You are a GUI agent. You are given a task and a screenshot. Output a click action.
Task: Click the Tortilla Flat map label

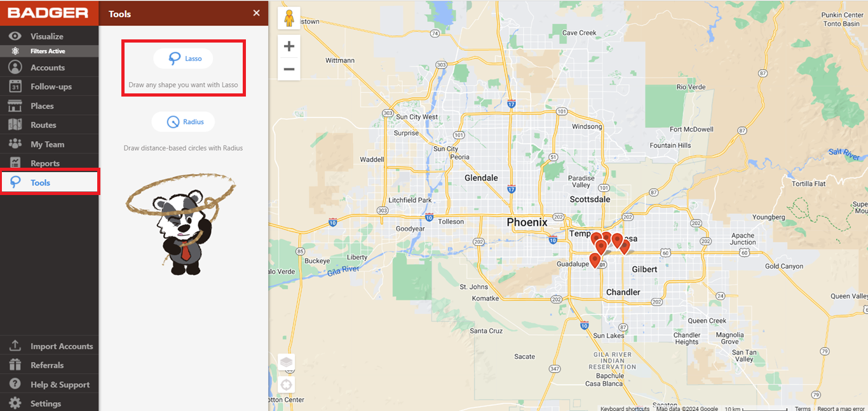808,184
